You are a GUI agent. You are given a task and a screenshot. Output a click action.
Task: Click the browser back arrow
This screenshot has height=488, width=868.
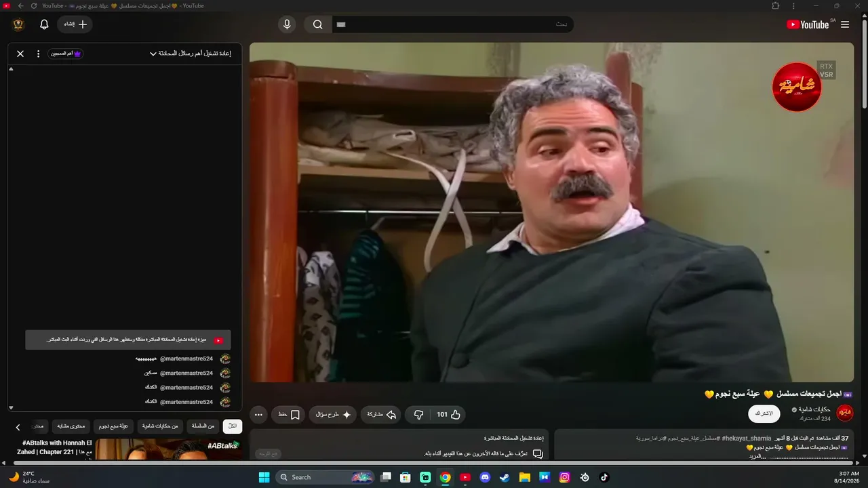[20, 6]
